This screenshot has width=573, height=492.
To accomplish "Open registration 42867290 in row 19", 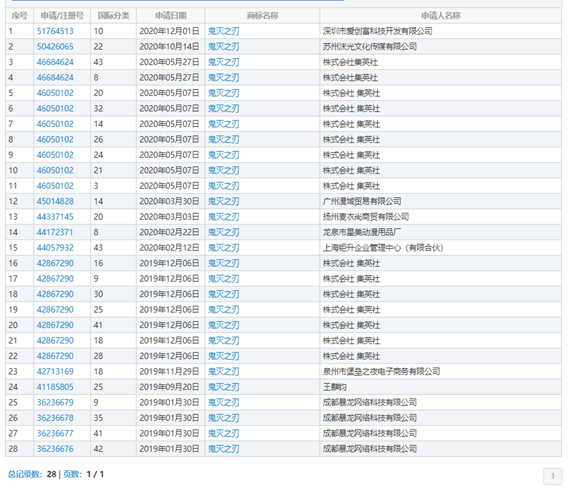I will coord(55,310).
